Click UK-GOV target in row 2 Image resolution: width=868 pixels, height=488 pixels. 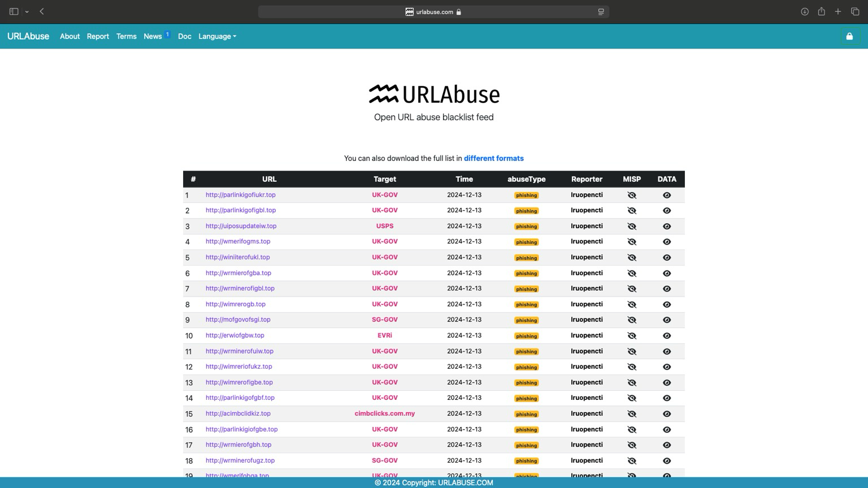click(x=385, y=210)
